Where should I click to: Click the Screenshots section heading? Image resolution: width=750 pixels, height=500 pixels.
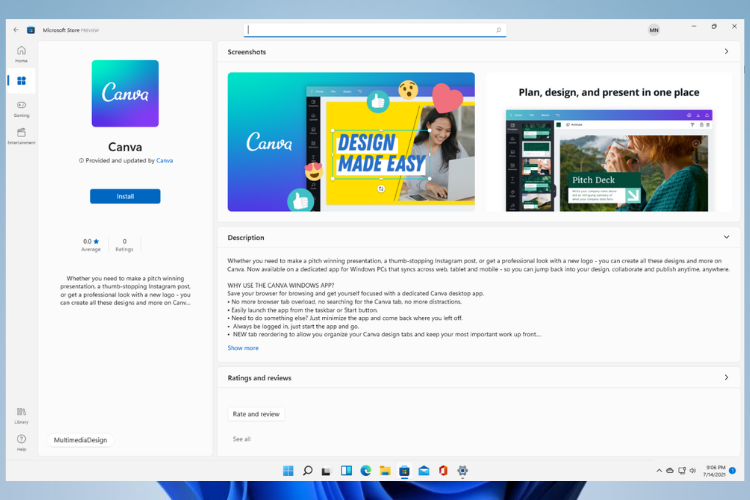247,52
